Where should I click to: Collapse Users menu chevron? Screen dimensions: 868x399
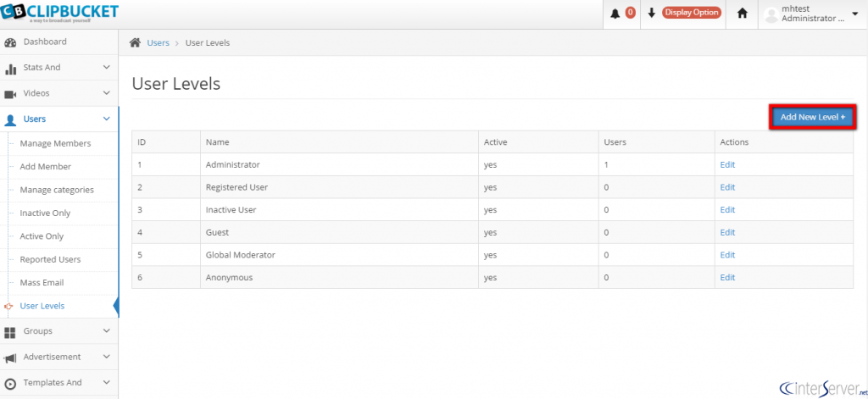click(107, 119)
